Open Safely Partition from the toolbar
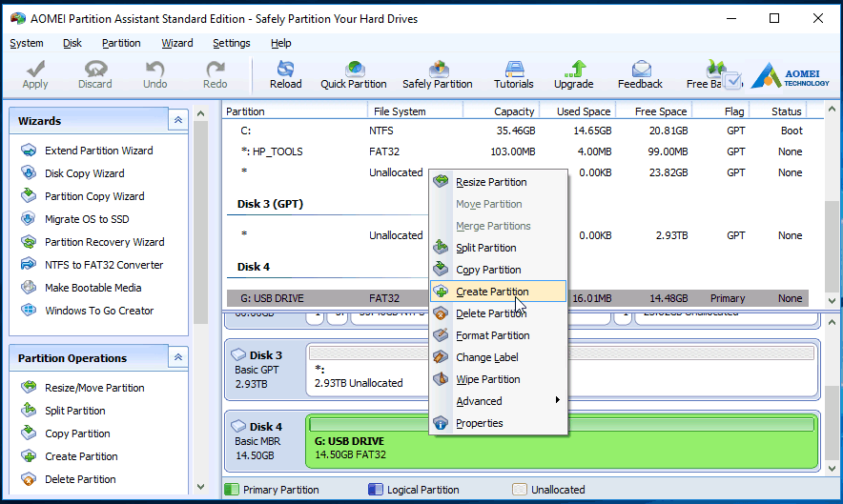The width and height of the screenshot is (843, 504). coord(438,74)
